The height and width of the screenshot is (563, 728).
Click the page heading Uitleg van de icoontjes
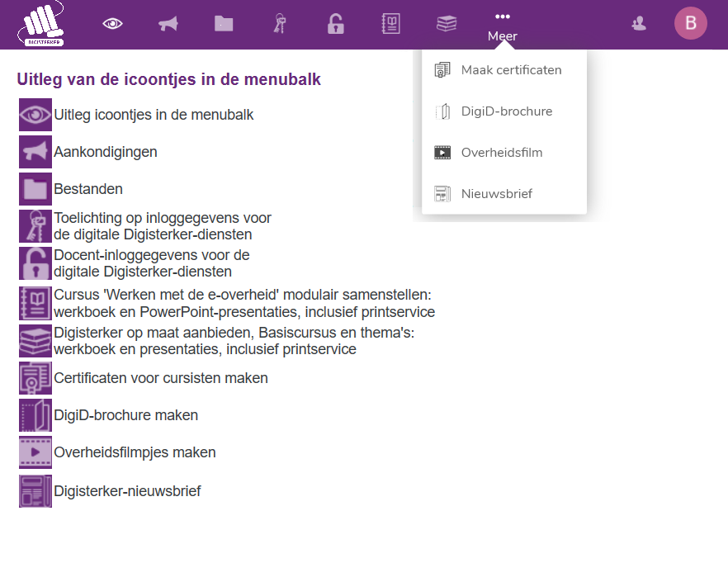pos(168,79)
